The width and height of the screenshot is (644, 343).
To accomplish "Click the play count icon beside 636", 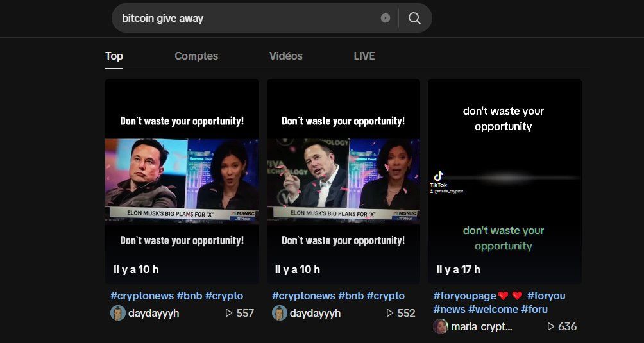I will (x=551, y=326).
